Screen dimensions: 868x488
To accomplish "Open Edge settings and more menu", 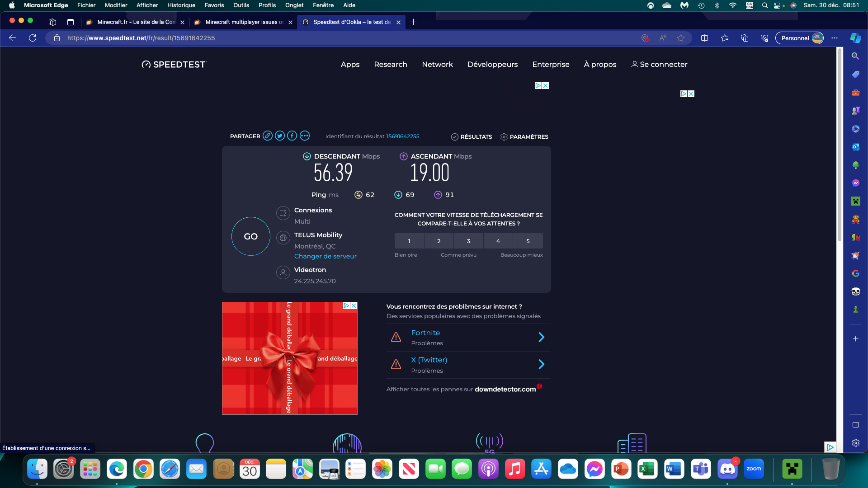I will (x=835, y=38).
